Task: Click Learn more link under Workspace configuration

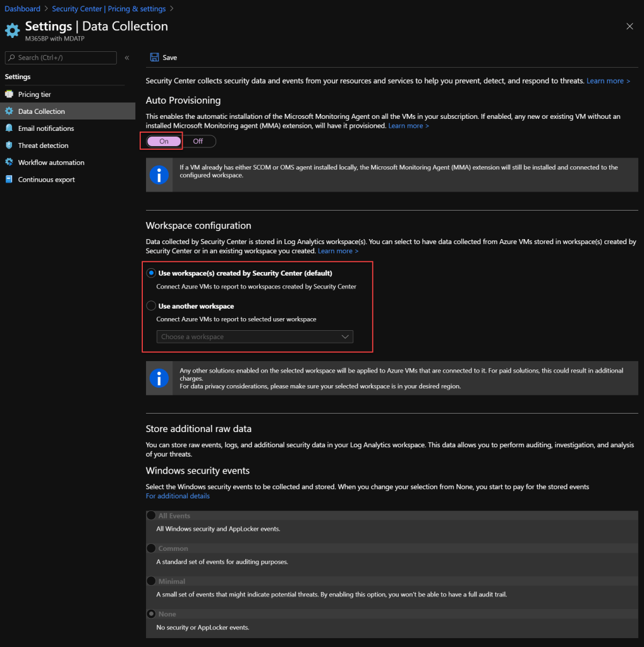Action: click(x=337, y=251)
